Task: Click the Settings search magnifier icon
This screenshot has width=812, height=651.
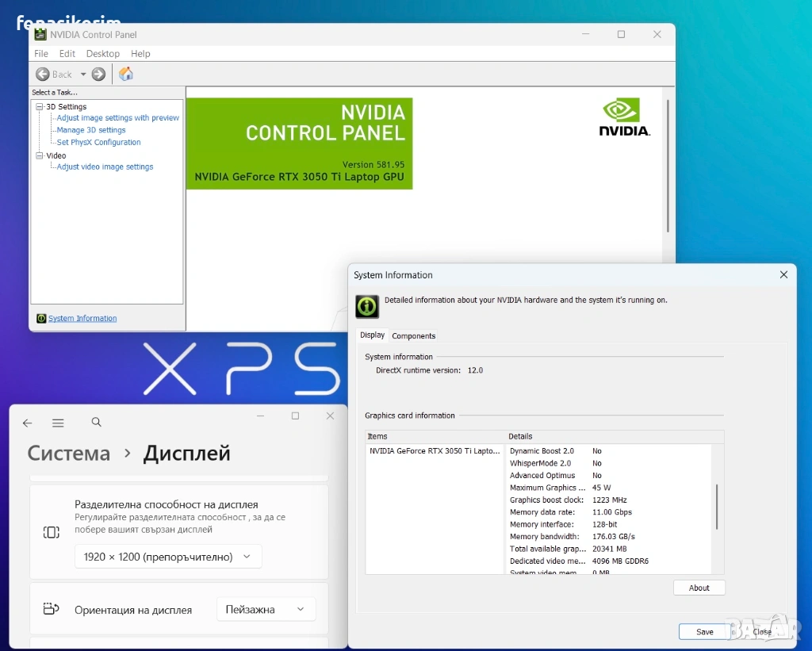Action: click(97, 423)
